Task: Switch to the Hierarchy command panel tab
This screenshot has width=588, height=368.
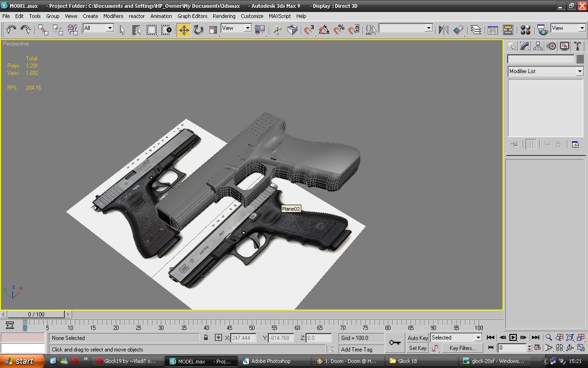Action: (x=538, y=46)
